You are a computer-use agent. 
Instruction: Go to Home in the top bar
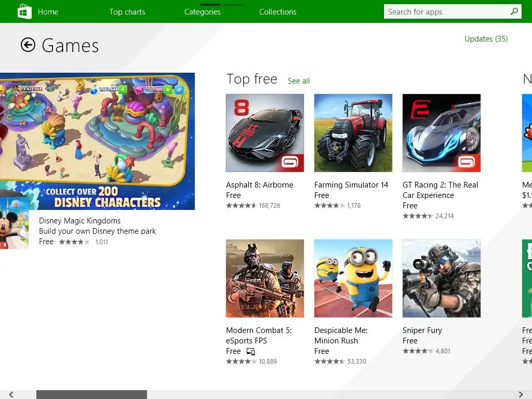click(48, 12)
